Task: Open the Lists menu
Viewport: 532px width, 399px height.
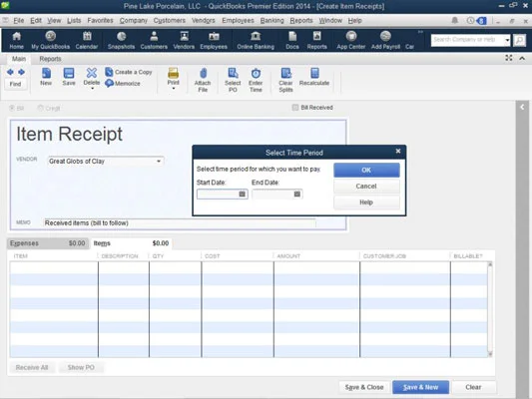Action: click(74, 21)
